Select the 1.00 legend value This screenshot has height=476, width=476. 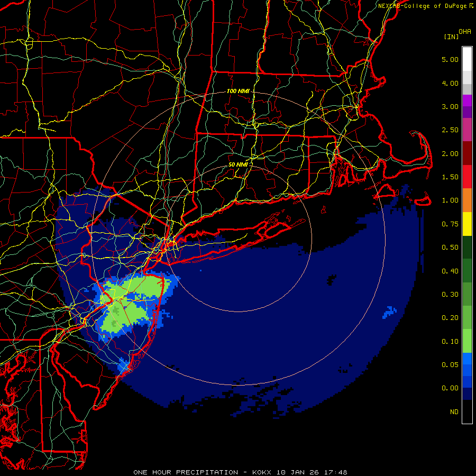pos(450,200)
